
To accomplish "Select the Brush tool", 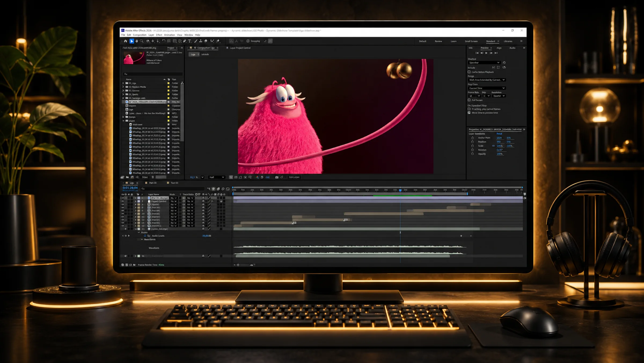I will click(196, 41).
